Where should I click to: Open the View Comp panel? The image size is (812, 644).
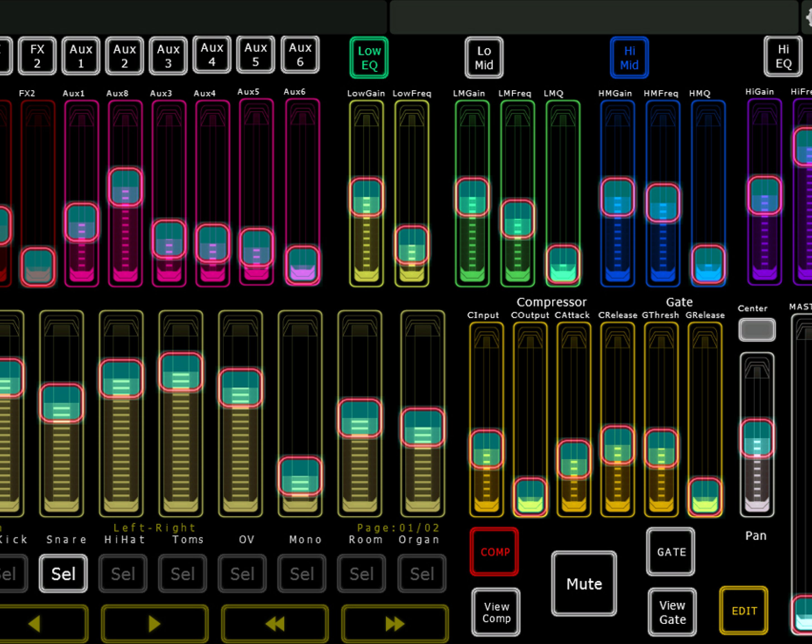click(x=496, y=612)
